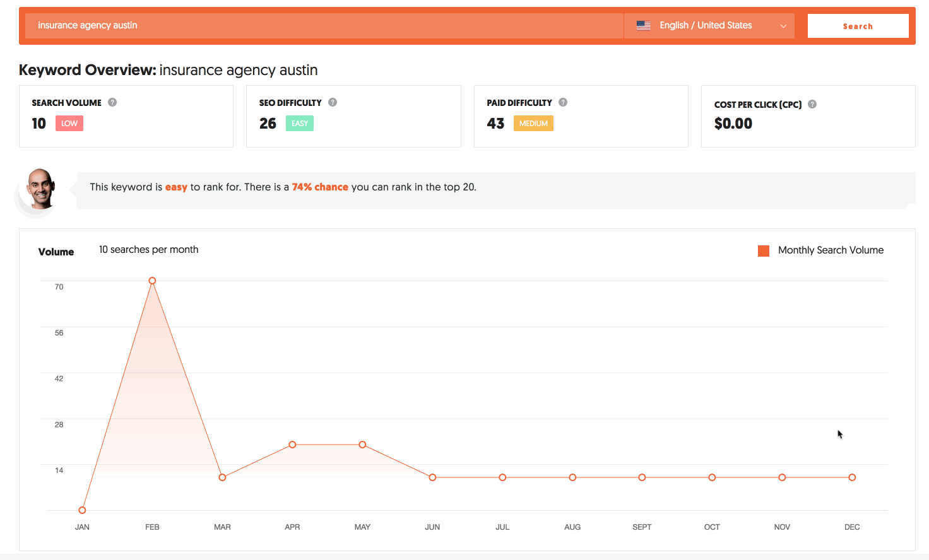This screenshot has width=929, height=560.
Task: Click the United States flag icon
Action: tap(644, 26)
